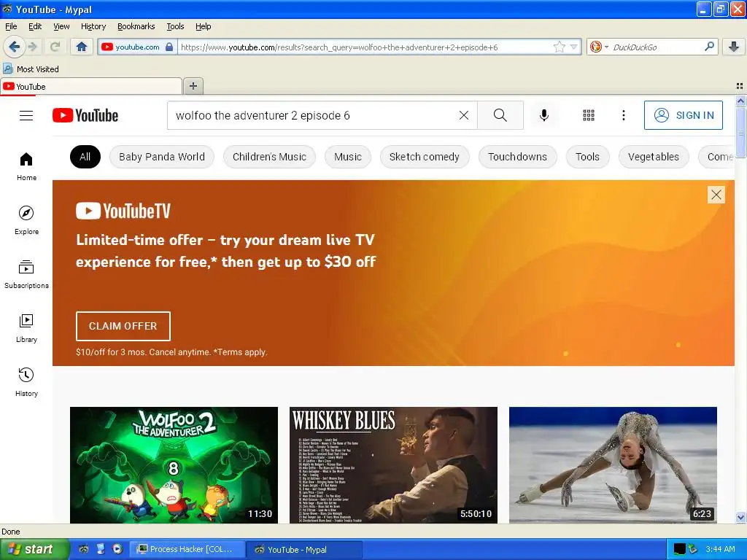Open the YouTube apps grid icon
This screenshot has height=560, width=747.
click(589, 115)
